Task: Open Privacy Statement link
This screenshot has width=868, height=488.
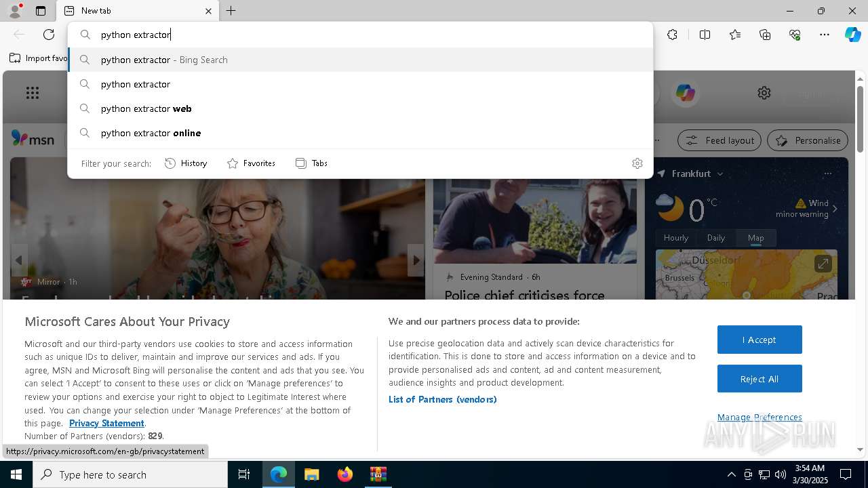Action: click(x=106, y=423)
